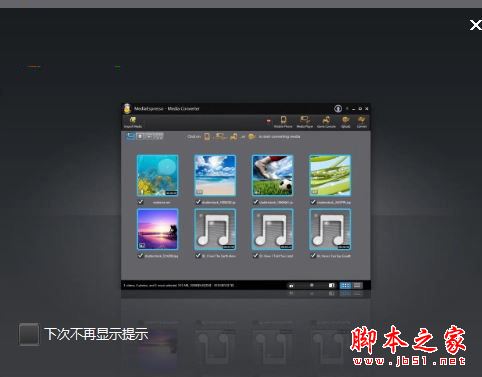The height and width of the screenshot is (377, 482).
Task: Uncheck the purple sunset photo's checkbox
Action: [x=140, y=256]
